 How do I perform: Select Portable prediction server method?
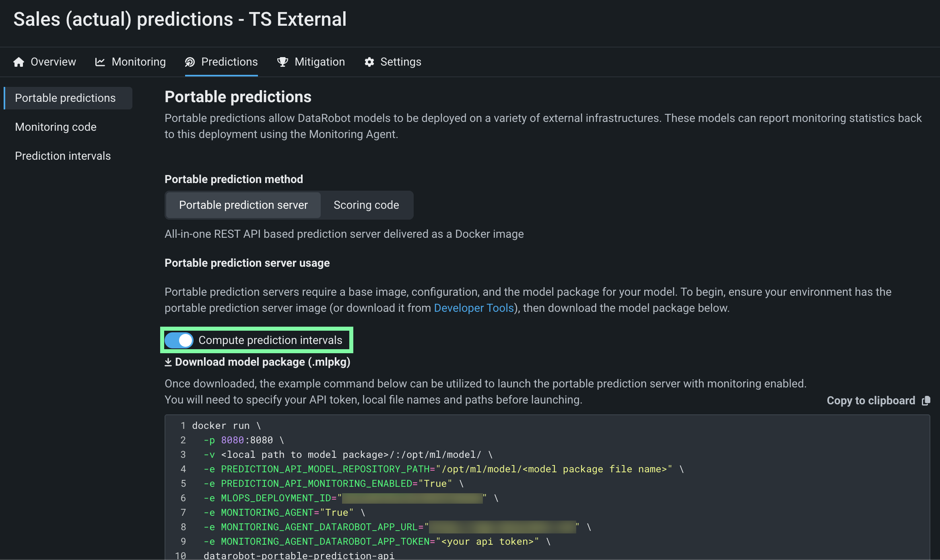click(x=243, y=205)
